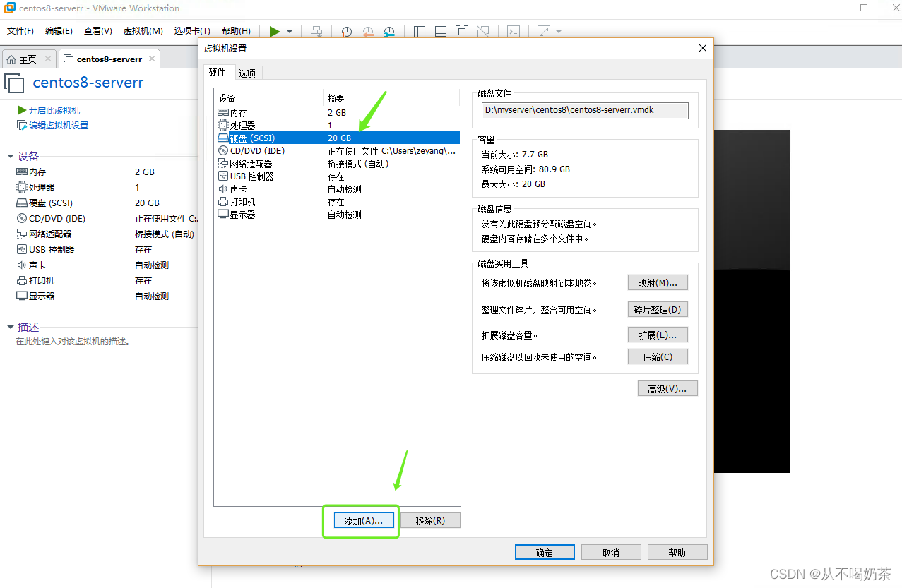Click the 碎片整理(D) button
Image resolution: width=902 pixels, height=588 pixels.
pos(658,309)
